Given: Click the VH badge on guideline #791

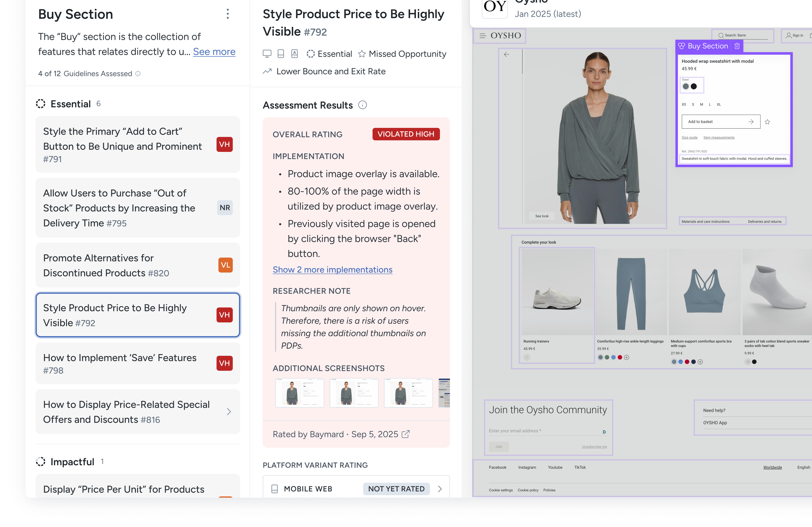Looking at the screenshot, I should tap(225, 145).
